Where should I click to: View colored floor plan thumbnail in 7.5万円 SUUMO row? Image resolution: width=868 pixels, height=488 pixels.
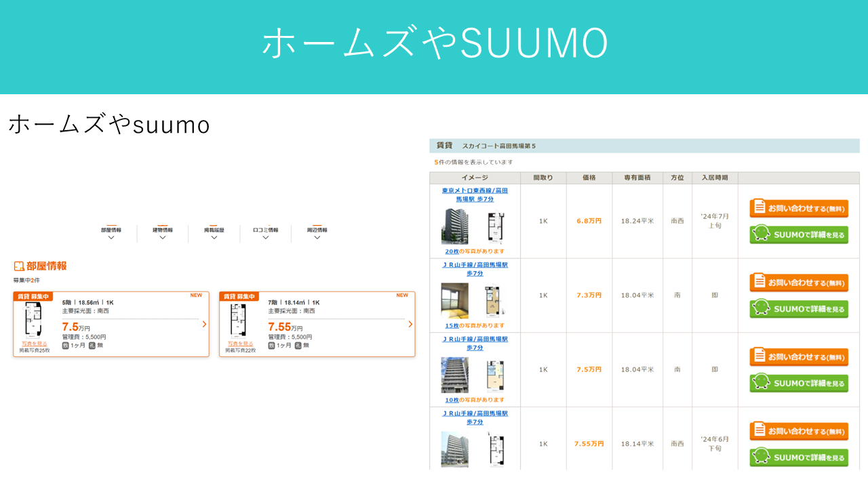[496, 375]
